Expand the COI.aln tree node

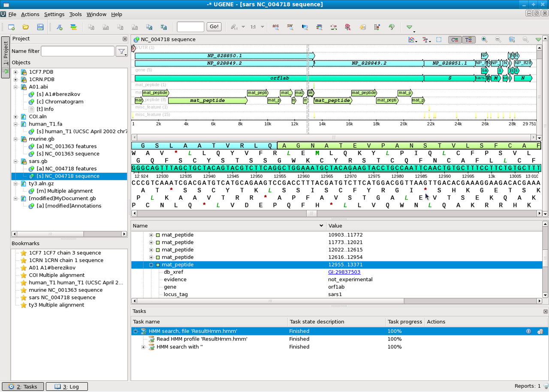[16, 117]
